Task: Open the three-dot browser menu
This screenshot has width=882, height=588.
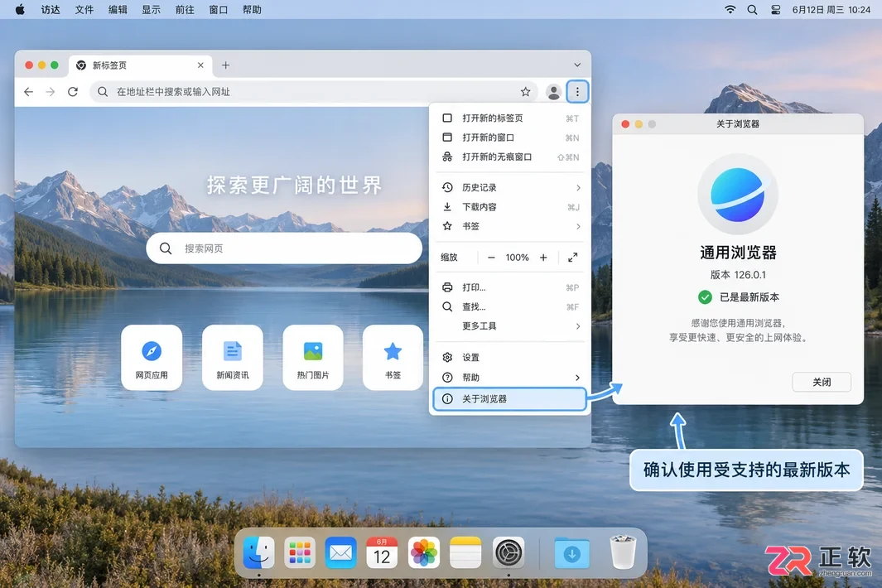Action: (577, 91)
